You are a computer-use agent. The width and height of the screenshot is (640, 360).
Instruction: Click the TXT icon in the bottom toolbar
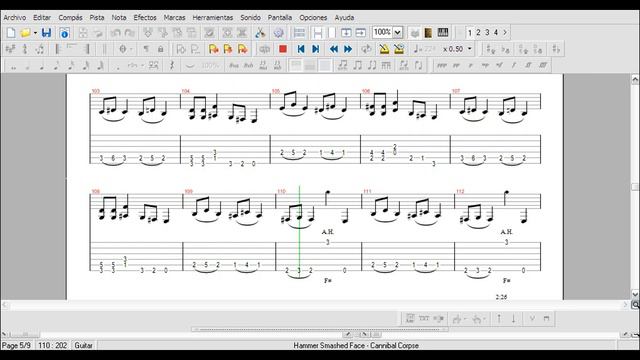coord(424,318)
